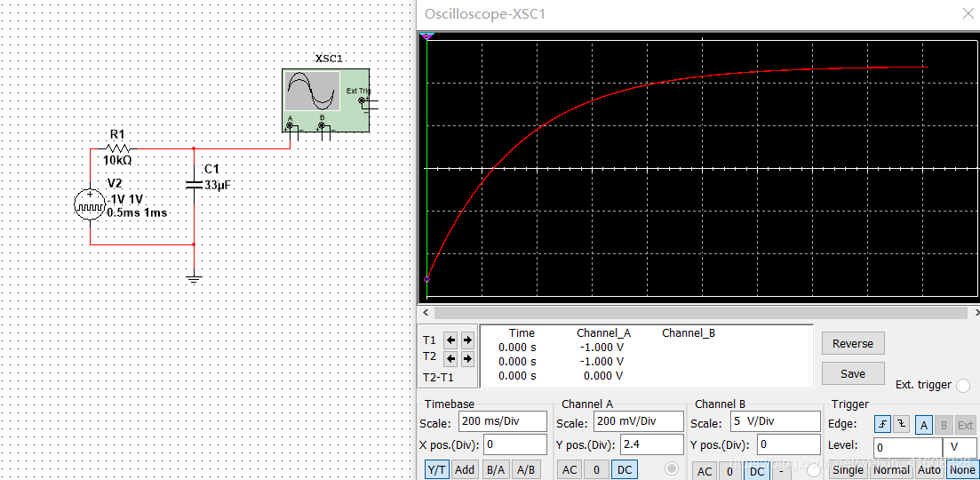Move cursor T1 left with arrow

(450, 340)
